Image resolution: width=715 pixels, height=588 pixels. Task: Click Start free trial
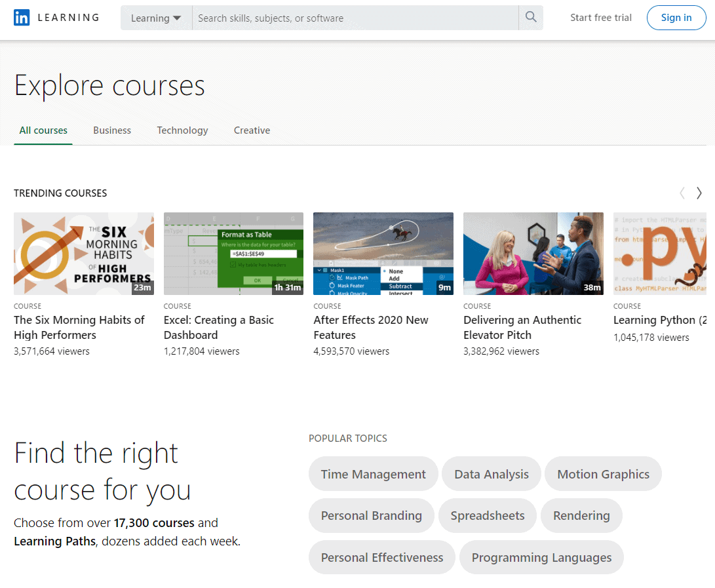click(600, 18)
